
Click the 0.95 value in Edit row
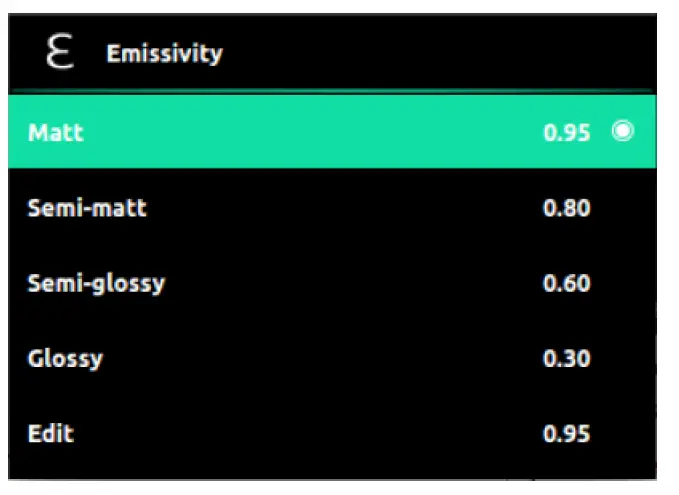pos(566,434)
